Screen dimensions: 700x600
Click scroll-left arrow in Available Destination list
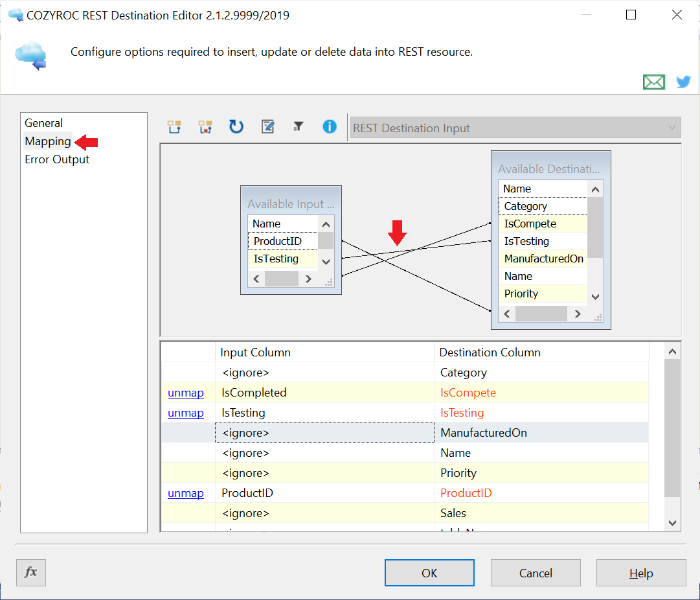click(x=506, y=314)
